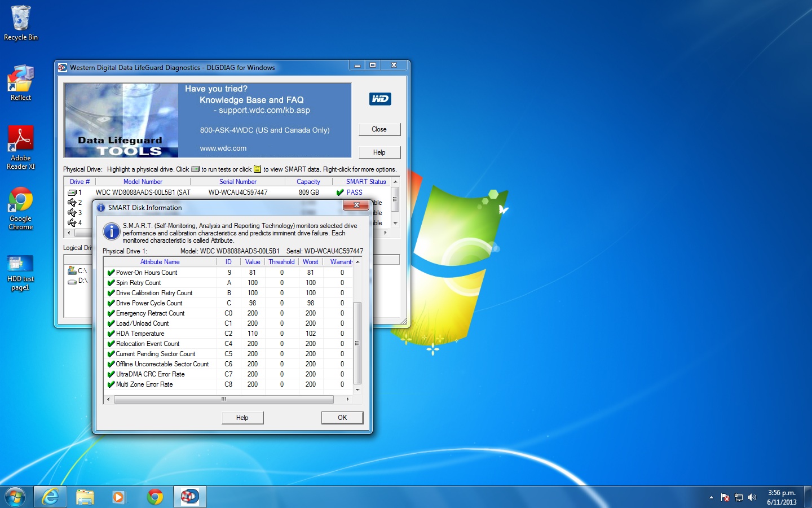This screenshot has height=508, width=812.
Task: Click the taskbar clock showing 3:56 p.m.
Action: 782,497
